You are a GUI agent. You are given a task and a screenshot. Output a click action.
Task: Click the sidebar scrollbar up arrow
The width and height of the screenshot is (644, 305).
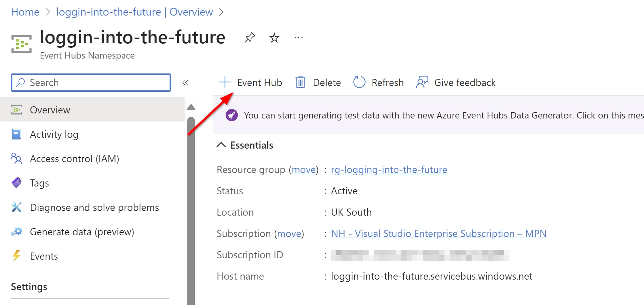(191, 107)
